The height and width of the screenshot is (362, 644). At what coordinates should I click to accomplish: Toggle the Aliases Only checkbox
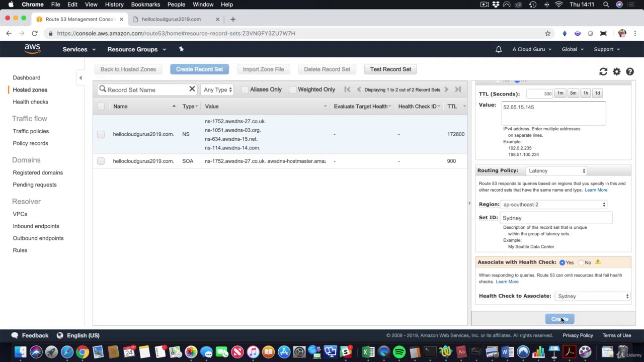tap(245, 89)
